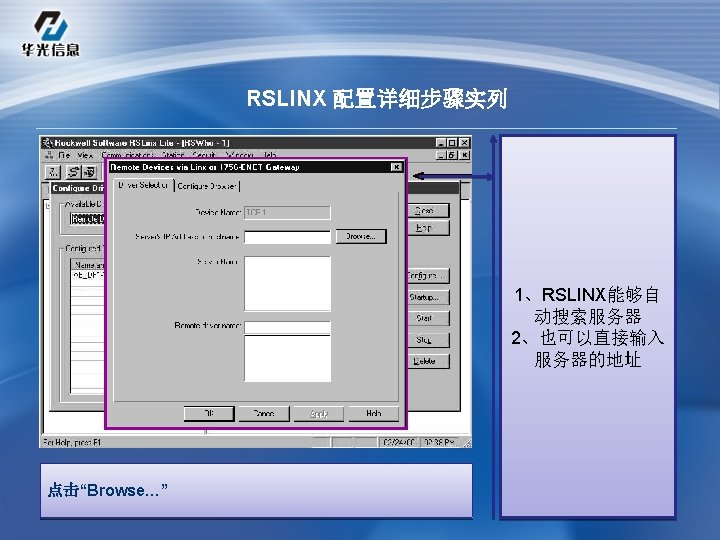Switch to the Configure Browser tab
Viewport: 720px width, 540px height.
(207, 186)
